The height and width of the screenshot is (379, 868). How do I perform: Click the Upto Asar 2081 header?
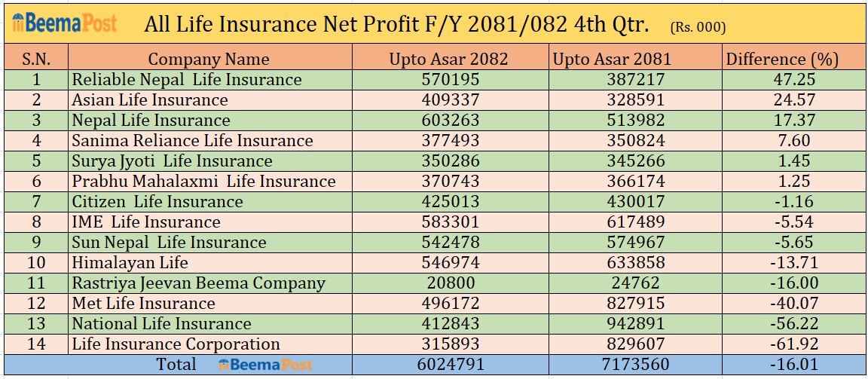pyautogui.click(x=612, y=59)
